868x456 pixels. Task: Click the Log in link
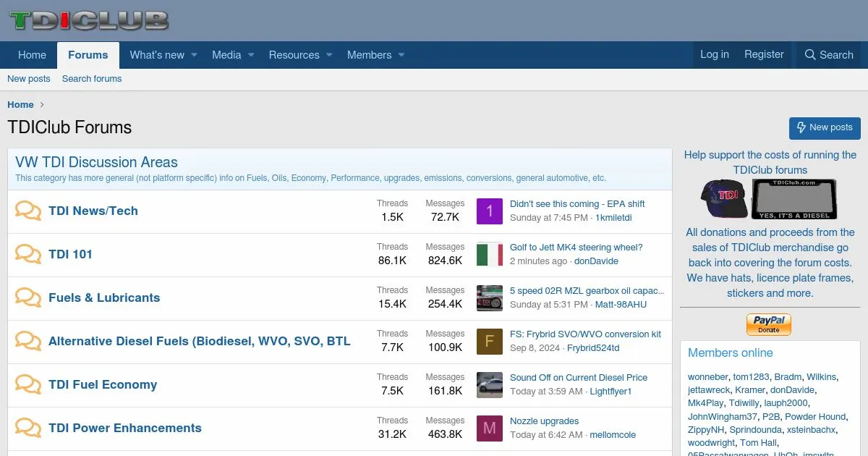tap(715, 54)
